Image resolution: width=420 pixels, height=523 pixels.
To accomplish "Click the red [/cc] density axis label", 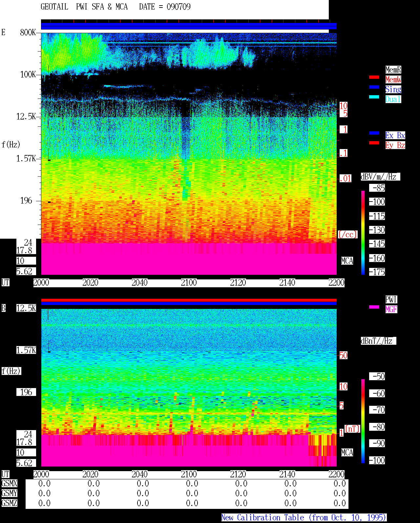I will [x=347, y=235].
